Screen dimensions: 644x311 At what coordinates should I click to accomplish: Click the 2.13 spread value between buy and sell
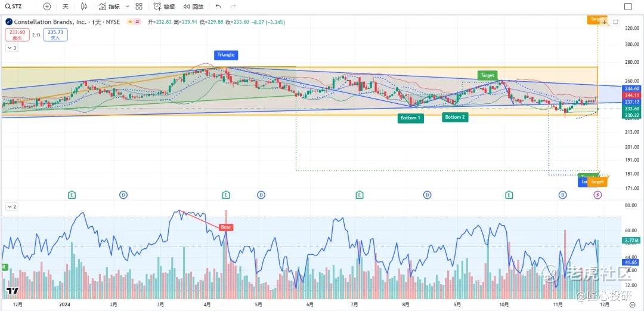(x=36, y=35)
